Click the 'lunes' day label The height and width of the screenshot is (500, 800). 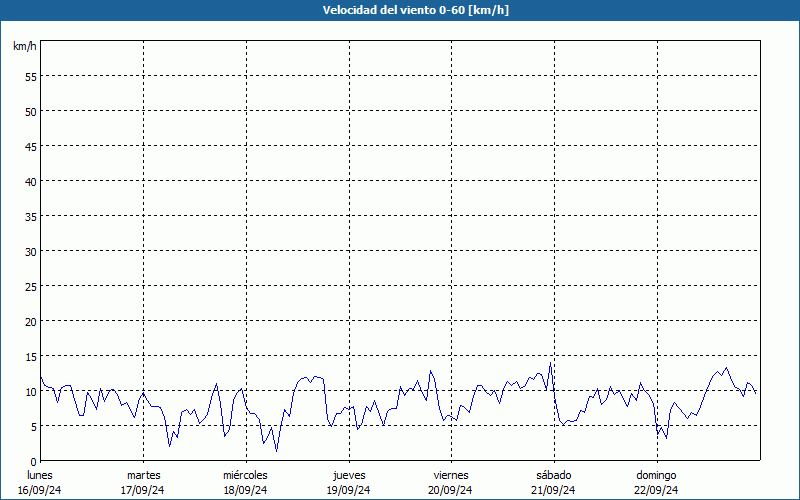coord(40,475)
